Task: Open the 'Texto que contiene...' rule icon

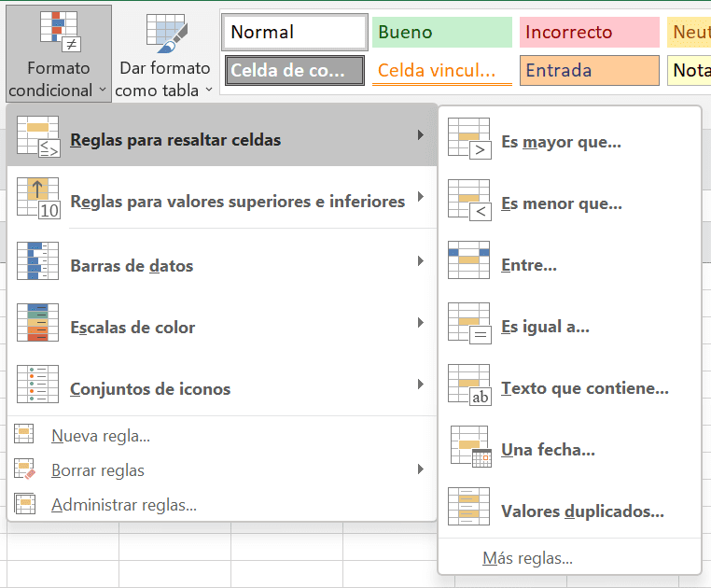Action: coord(468,388)
